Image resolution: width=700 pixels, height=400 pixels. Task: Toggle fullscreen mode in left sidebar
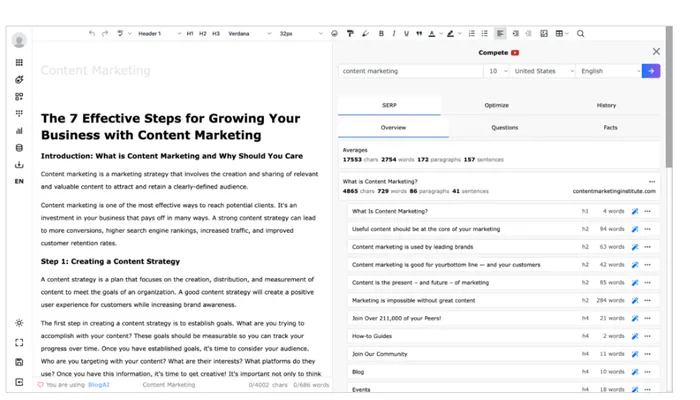19,343
